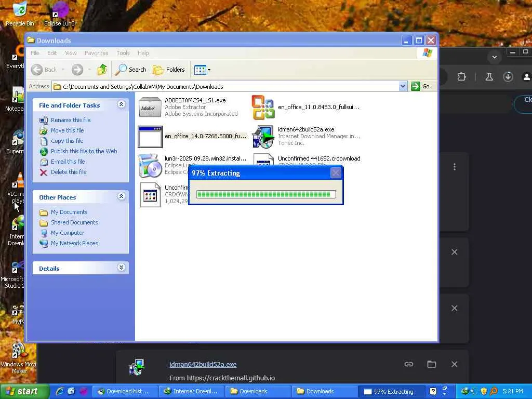The height and width of the screenshot is (399, 532).
Task: Toggle the Folders pane button
Action: tap(169, 70)
